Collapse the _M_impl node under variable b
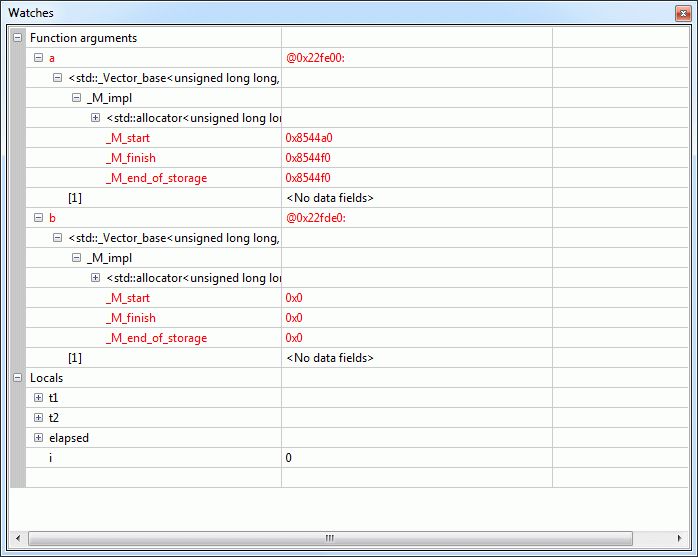698x557 pixels. pos(76,258)
